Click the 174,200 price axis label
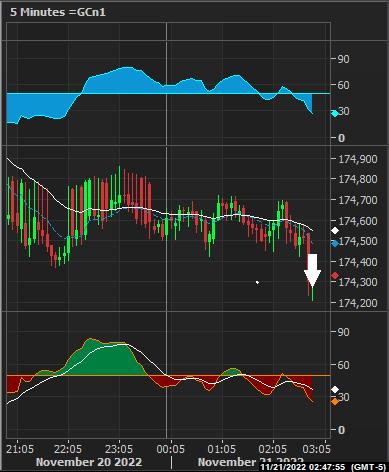The image size is (389, 472). coord(358,303)
